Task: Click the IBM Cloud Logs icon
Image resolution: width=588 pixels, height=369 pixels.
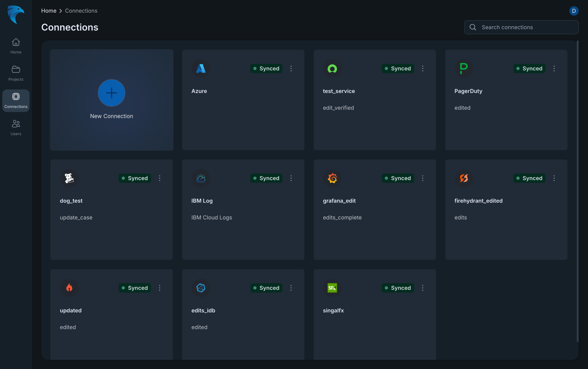Action: 201,178
